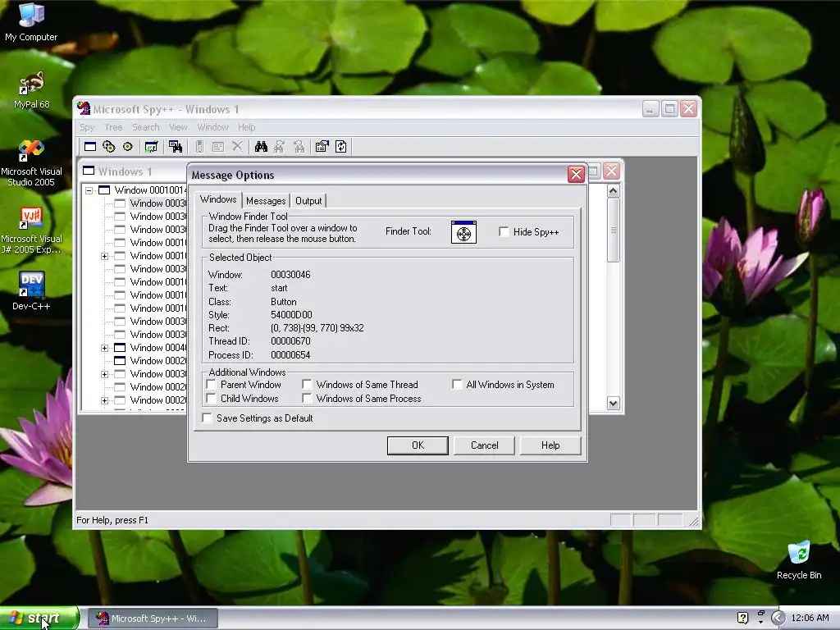Open the Processes view toolbar icon
Viewport: 840px width, 630px height.
109,147
